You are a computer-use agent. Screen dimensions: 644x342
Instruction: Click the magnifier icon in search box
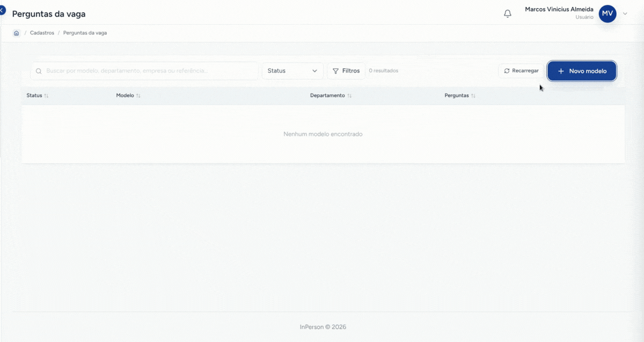click(x=39, y=71)
